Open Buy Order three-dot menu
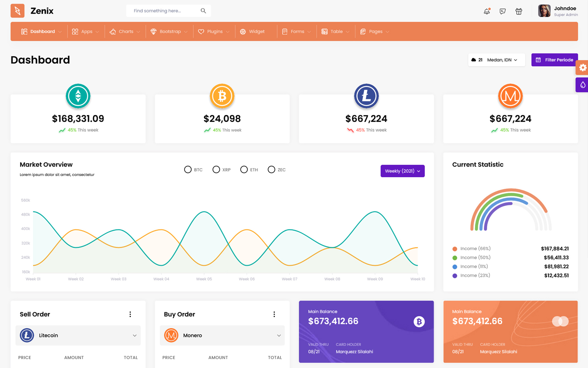 point(274,314)
